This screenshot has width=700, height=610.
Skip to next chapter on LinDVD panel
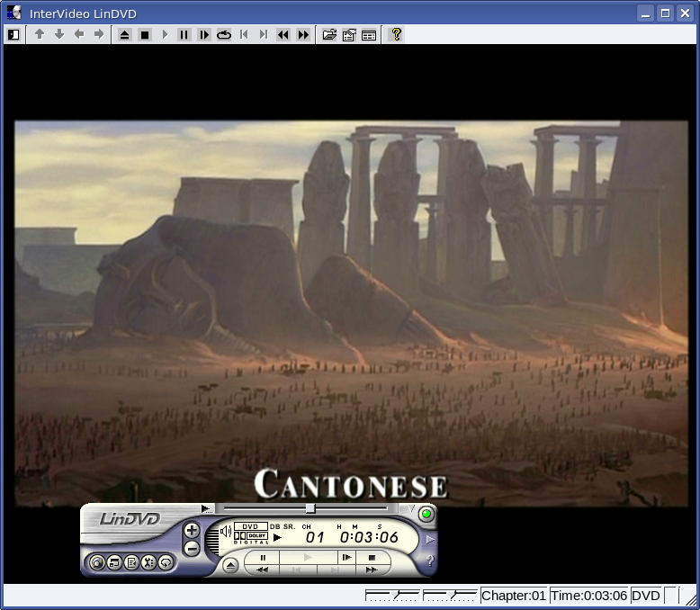(336, 570)
